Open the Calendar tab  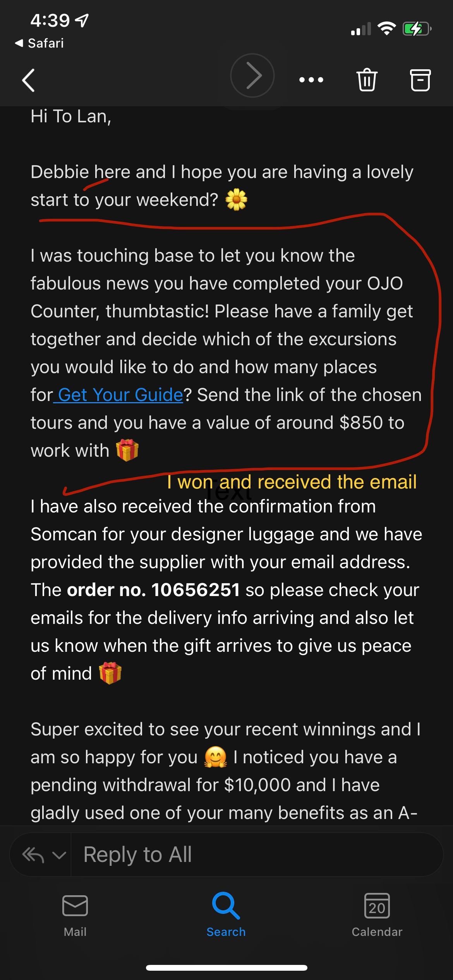377,915
